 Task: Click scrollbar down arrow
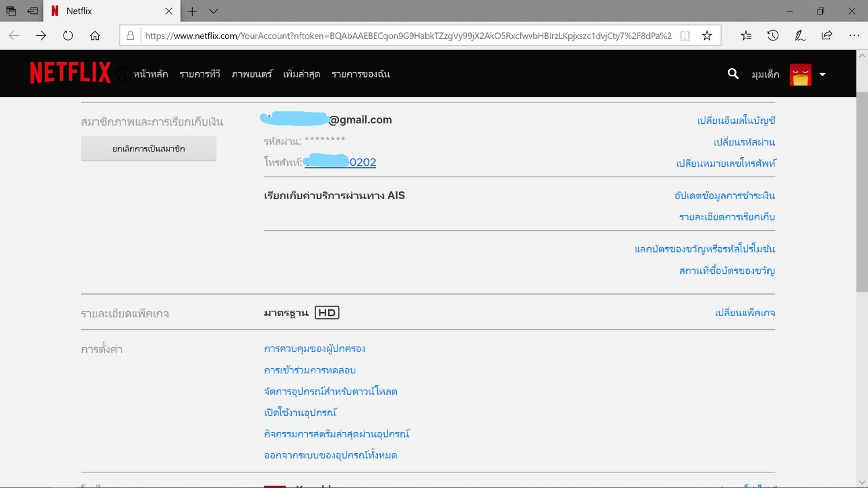(x=862, y=482)
